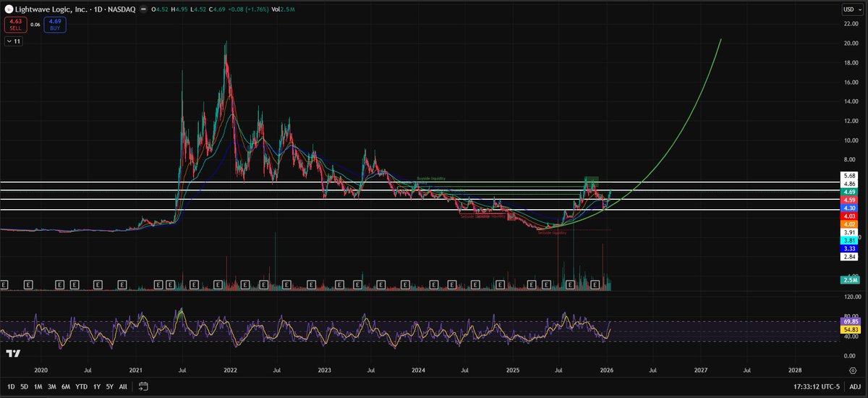Click the cyan 3.81 price label
Image resolution: width=868 pixels, height=398 pixels.
pos(848,240)
